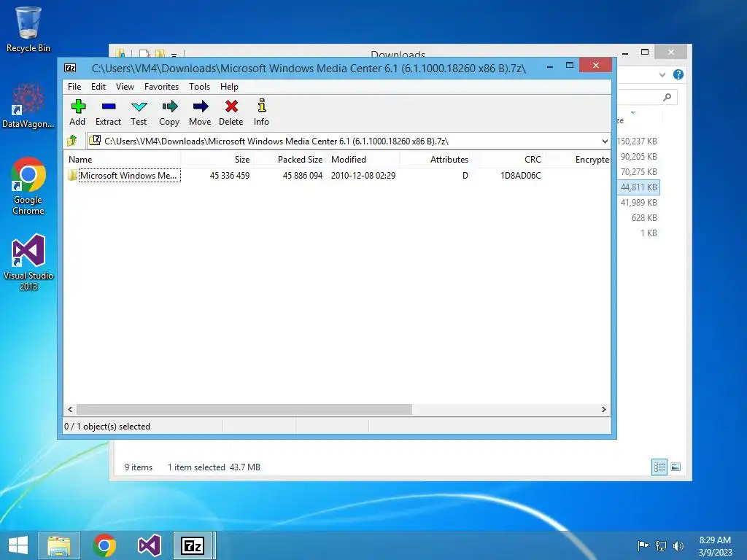Sort by the Packed Size column header

tap(290, 160)
